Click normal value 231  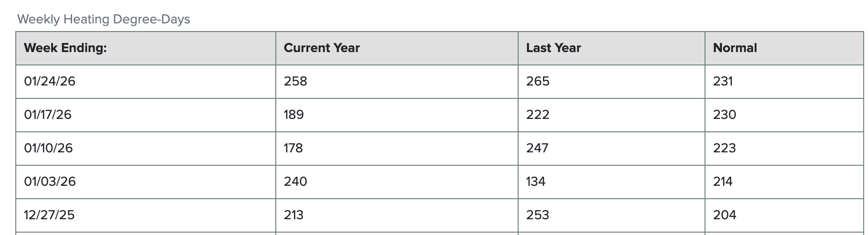(723, 82)
